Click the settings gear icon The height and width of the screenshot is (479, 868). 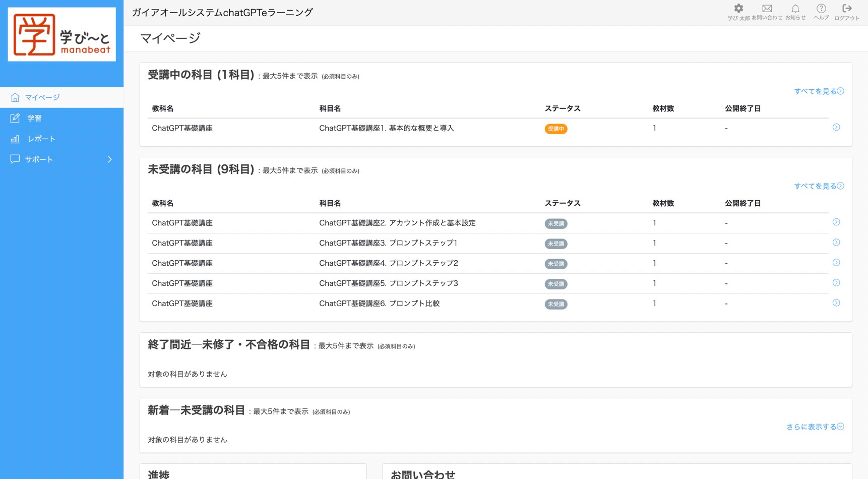tap(738, 9)
